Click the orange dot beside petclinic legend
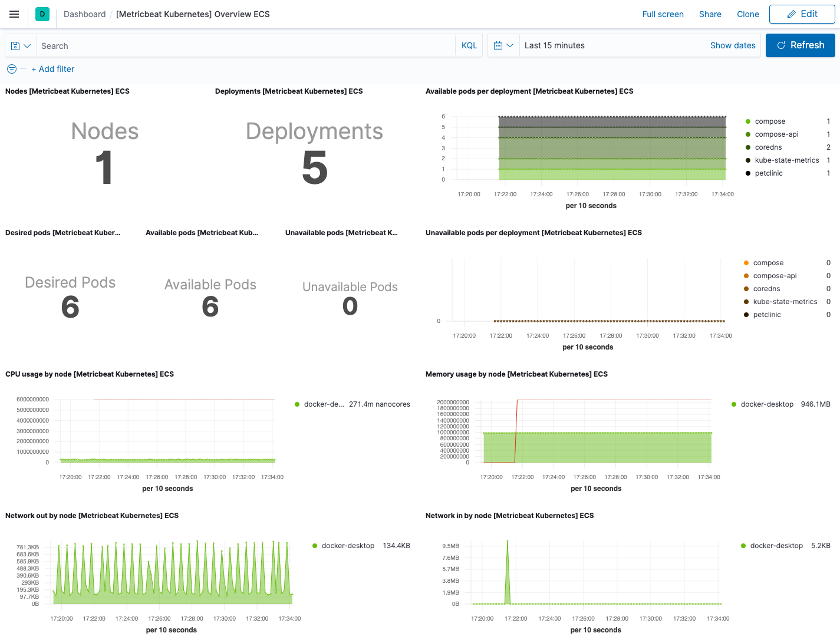This screenshot has height=643, width=840. 747,314
